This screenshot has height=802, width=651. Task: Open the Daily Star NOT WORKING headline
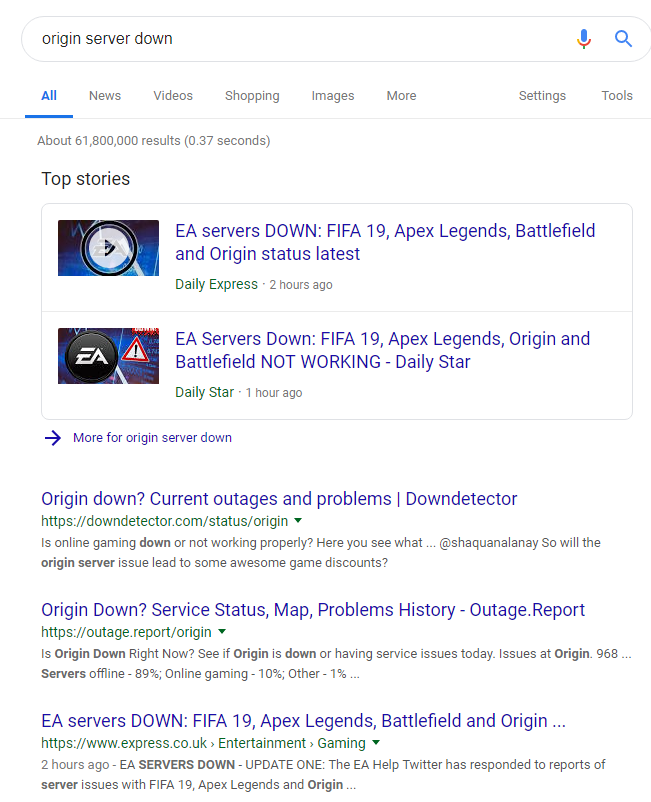click(x=383, y=350)
